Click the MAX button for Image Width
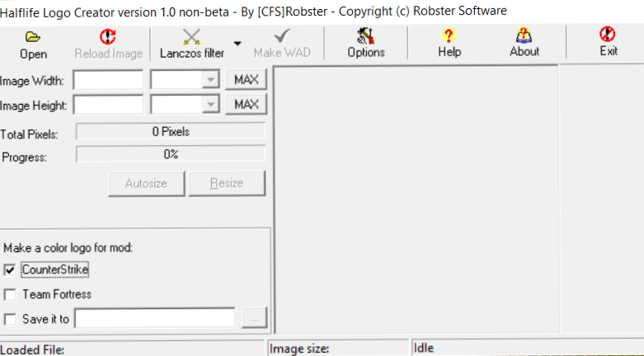 pos(246,79)
